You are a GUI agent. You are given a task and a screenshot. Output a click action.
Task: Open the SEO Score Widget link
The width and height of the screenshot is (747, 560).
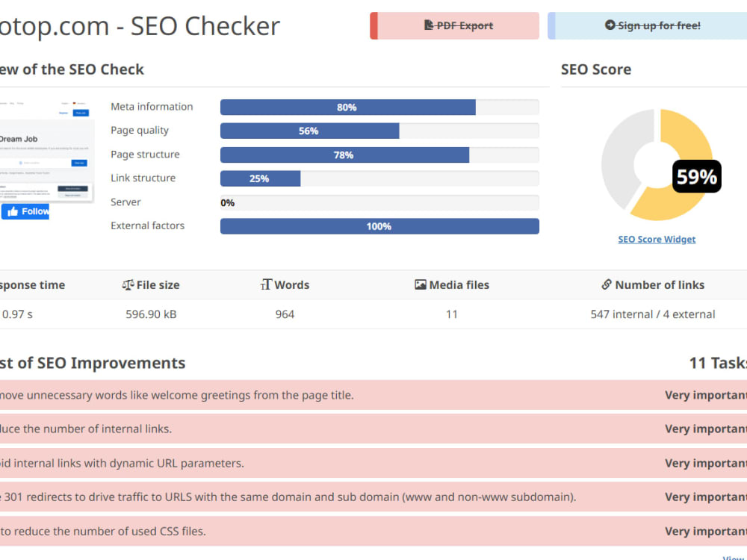pos(657,239)
